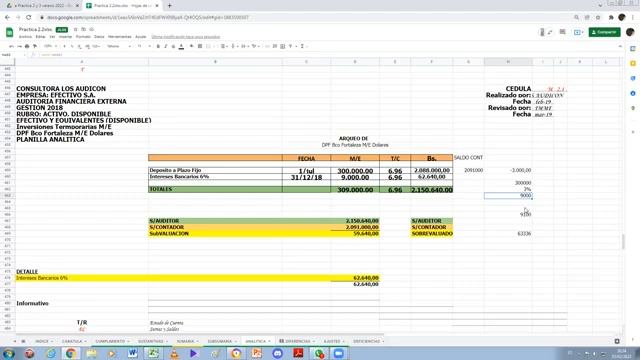This screenshot has height=360, width=640.
Task: Open the Datos menu
Action: (99, 37)
